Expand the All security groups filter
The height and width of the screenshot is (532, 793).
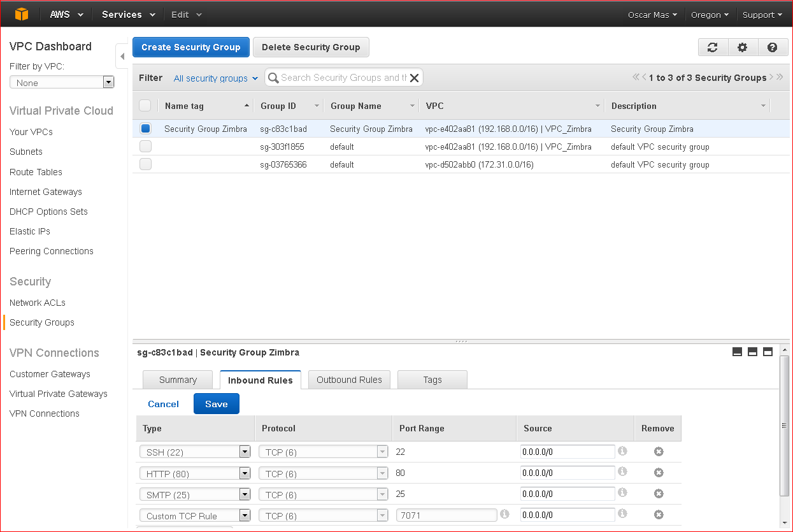[216, 78]
